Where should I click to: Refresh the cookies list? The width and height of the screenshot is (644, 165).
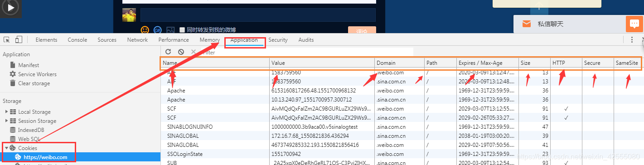coord(168,52)
